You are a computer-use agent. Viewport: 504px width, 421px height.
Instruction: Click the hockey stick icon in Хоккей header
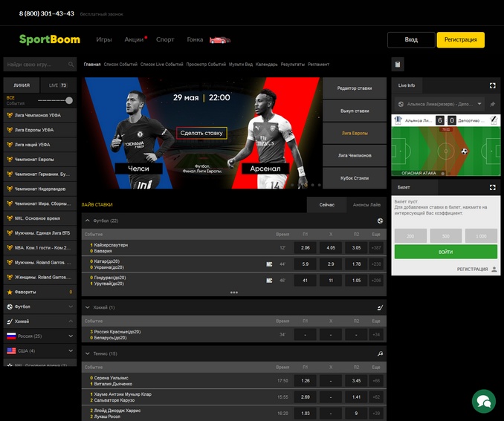point(380,307)
